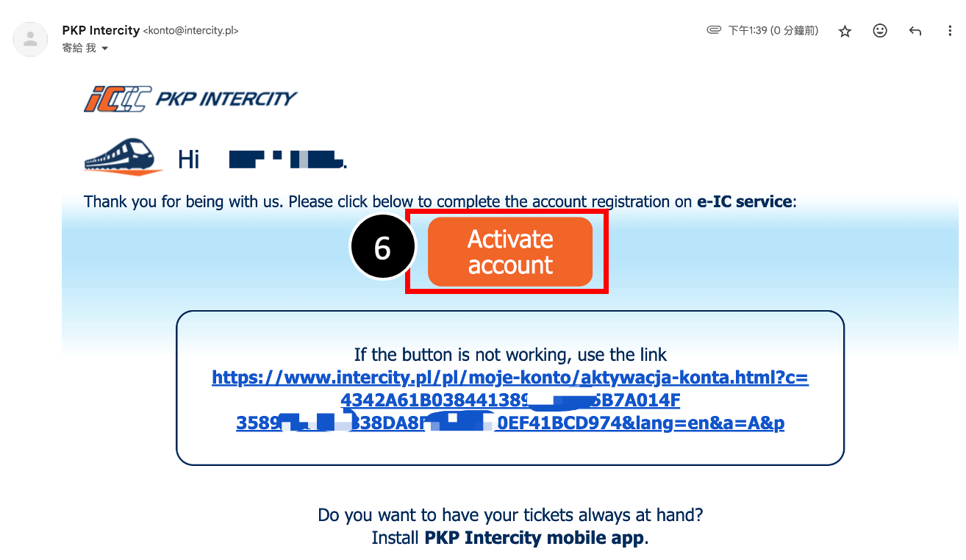Click the konto@intercity.pl sender address
The image size is (966, 560).
pyautogui.click(x=190, y=31)
